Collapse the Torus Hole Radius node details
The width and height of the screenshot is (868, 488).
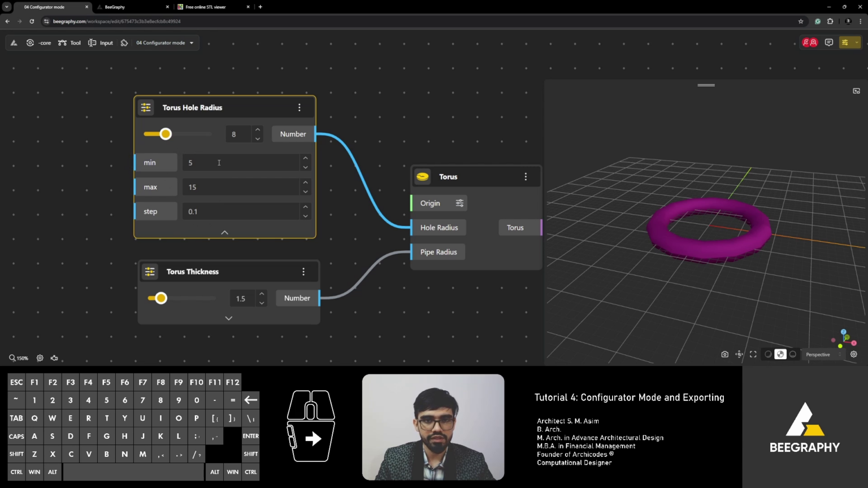pyautogui.click(x=224, y=232)
